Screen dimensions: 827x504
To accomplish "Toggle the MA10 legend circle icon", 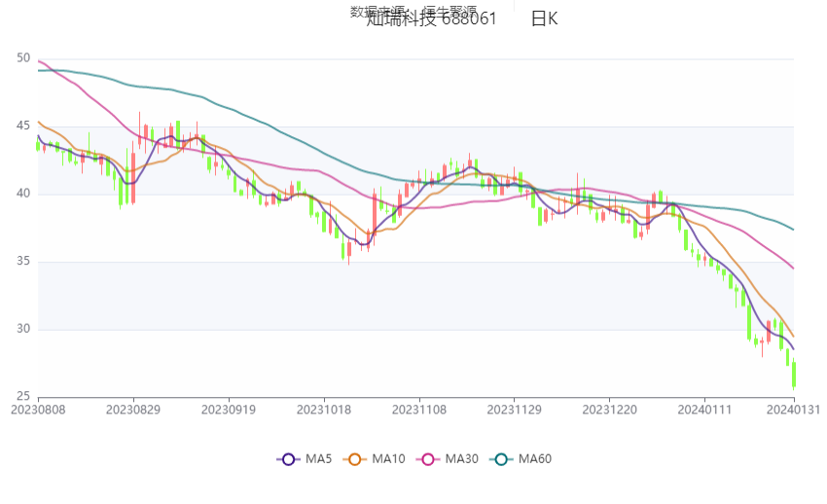I will (x=355, y=459).
